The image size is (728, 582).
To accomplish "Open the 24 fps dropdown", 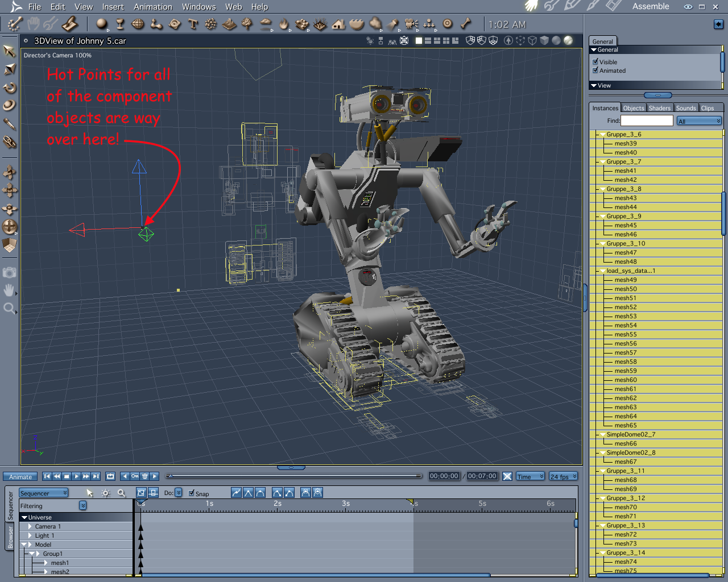I will point(563,476).
